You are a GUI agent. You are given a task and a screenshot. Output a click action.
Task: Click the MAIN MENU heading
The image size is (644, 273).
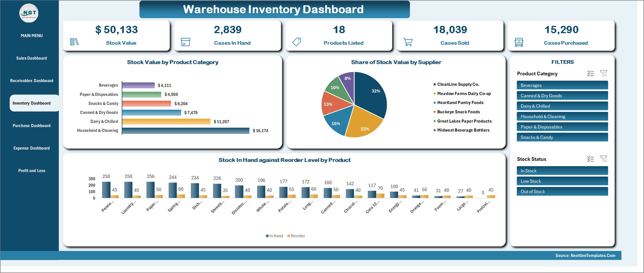tap(31, 36)
